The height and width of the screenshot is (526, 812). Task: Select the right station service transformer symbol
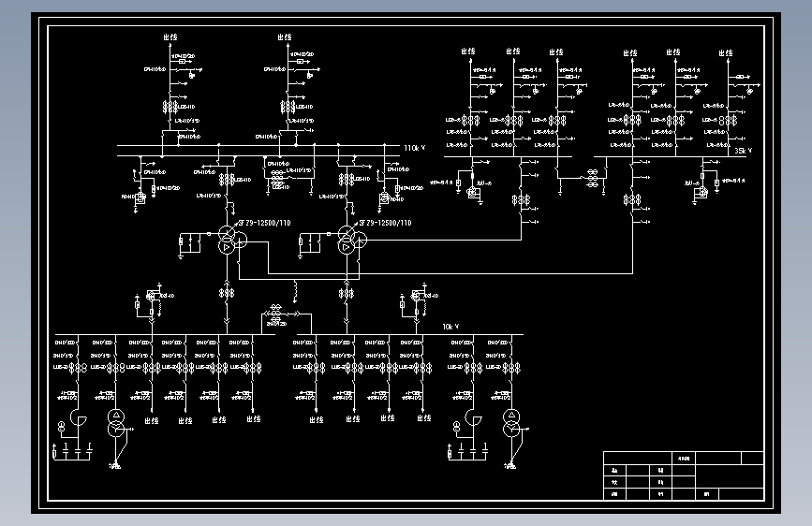511,422
